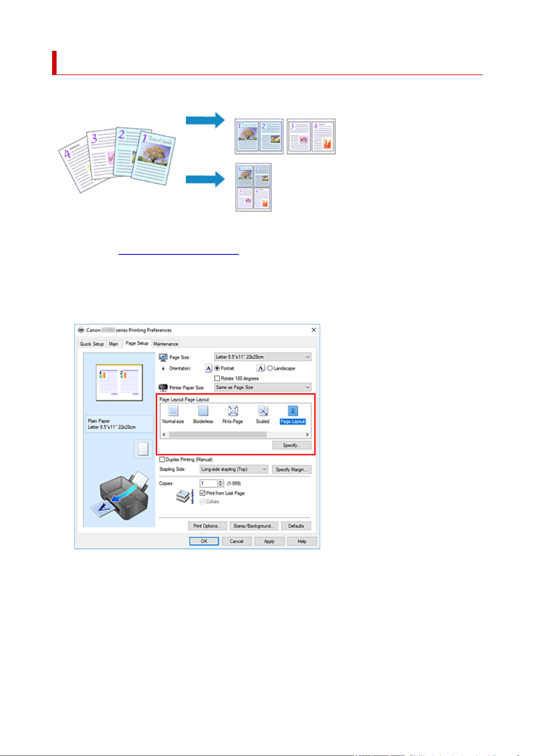Click the Cancel button
This screenshot has height=756, width=535.
tap(237, 541)
